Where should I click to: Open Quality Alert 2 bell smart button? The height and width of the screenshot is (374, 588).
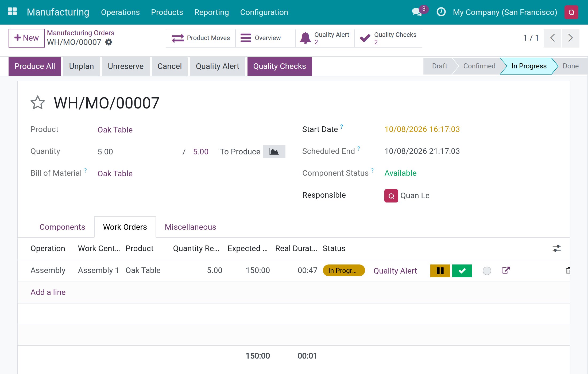[325, 38]
